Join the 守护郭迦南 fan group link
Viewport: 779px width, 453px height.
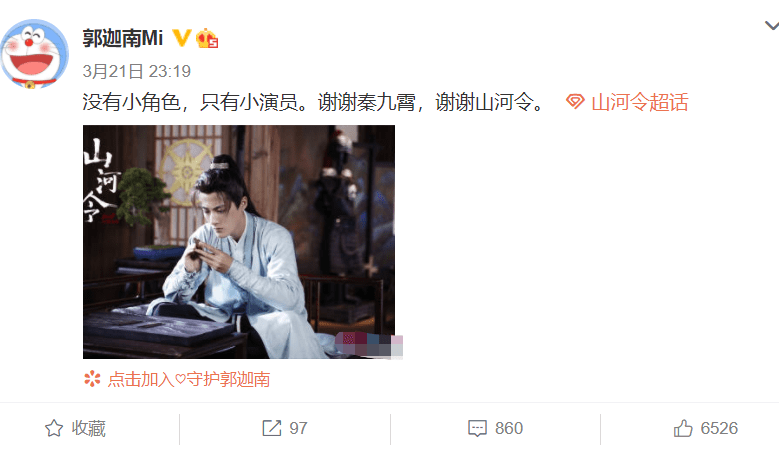[189, 379]
